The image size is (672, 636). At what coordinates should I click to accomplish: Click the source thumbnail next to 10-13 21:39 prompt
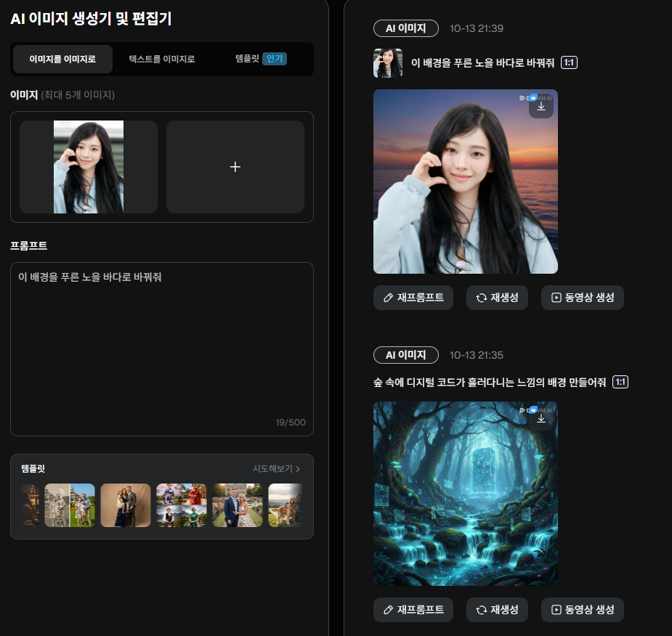pyautogui.click(x=388, y=63)
